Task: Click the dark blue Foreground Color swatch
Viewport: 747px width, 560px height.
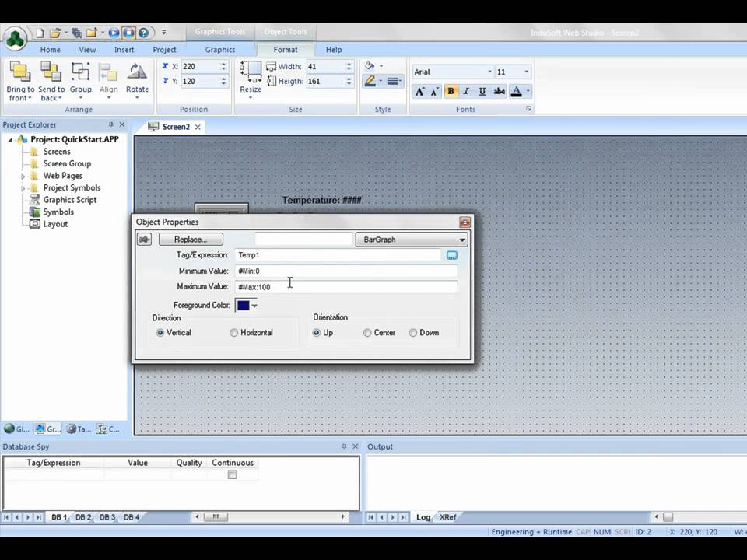Action: (243, 306)
